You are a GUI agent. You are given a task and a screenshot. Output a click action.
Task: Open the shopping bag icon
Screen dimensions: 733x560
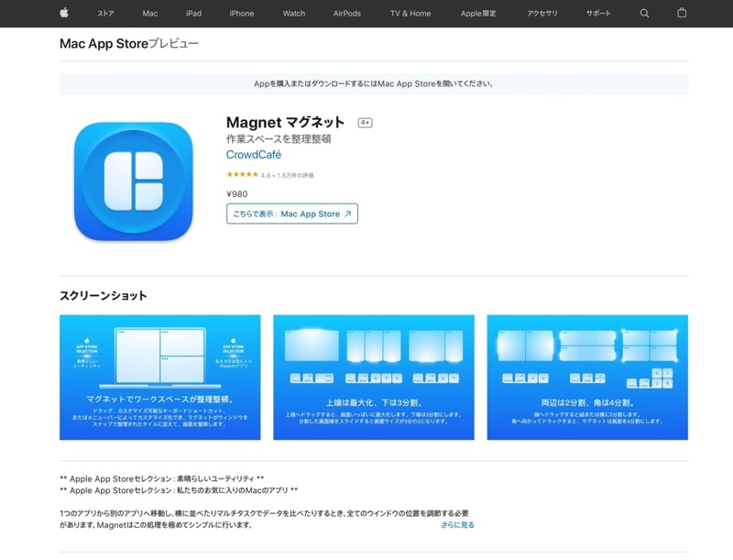click(682, 13)
